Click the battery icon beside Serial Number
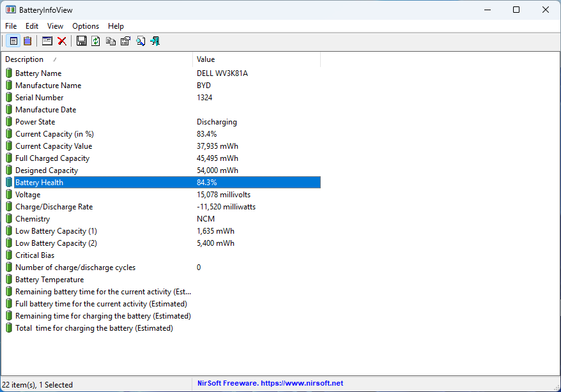 tap(9, 98)
